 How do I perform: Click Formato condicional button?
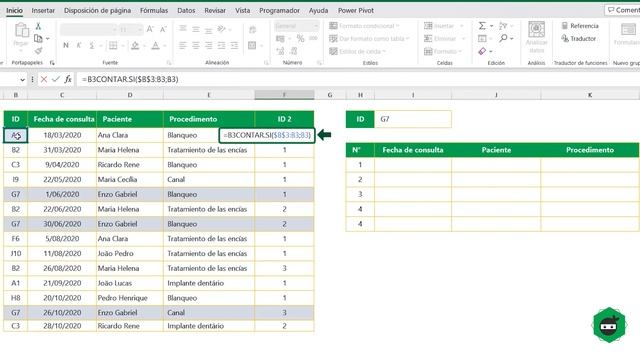(364, 26)
